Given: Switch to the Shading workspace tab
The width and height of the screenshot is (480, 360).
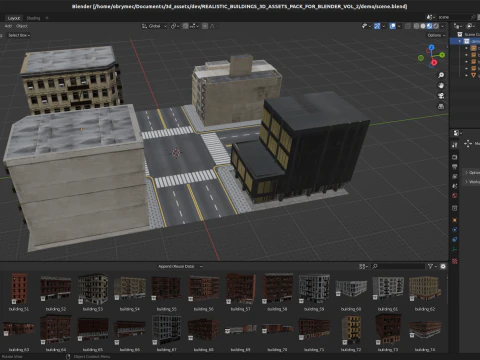Looking at the screenshot, I should click(33, 18).
